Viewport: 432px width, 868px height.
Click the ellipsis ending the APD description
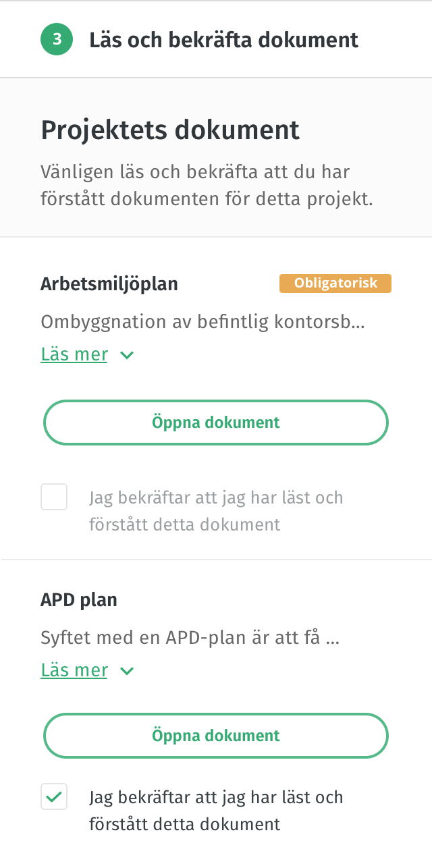pos(332,639)
